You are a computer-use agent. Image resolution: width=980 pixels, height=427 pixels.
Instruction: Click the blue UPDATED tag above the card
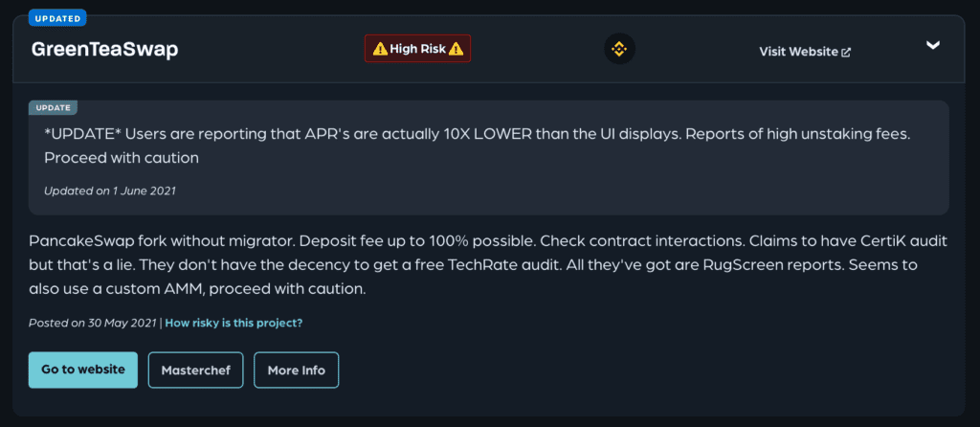[57, 18]
